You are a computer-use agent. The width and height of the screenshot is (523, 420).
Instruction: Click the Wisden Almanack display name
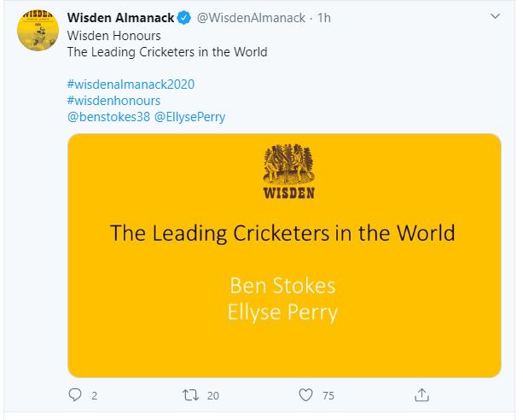pyautogui.click(x=120, y=18)
